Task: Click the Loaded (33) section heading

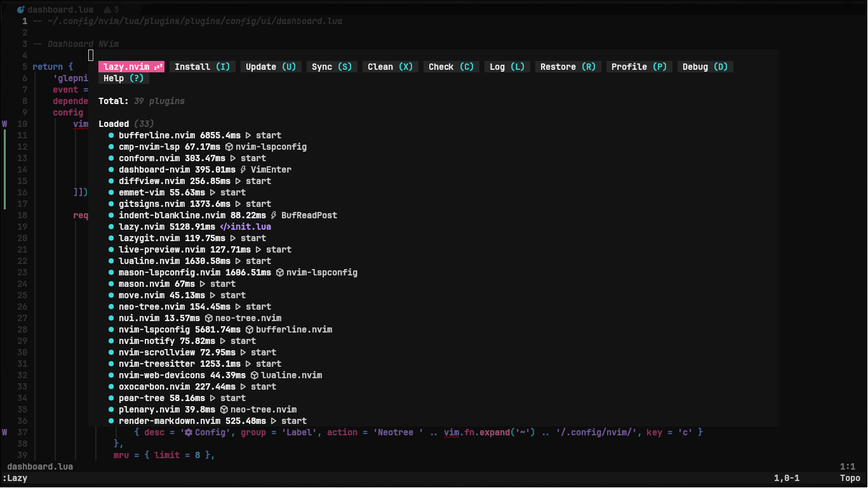Action: click(x=126, y=124)
